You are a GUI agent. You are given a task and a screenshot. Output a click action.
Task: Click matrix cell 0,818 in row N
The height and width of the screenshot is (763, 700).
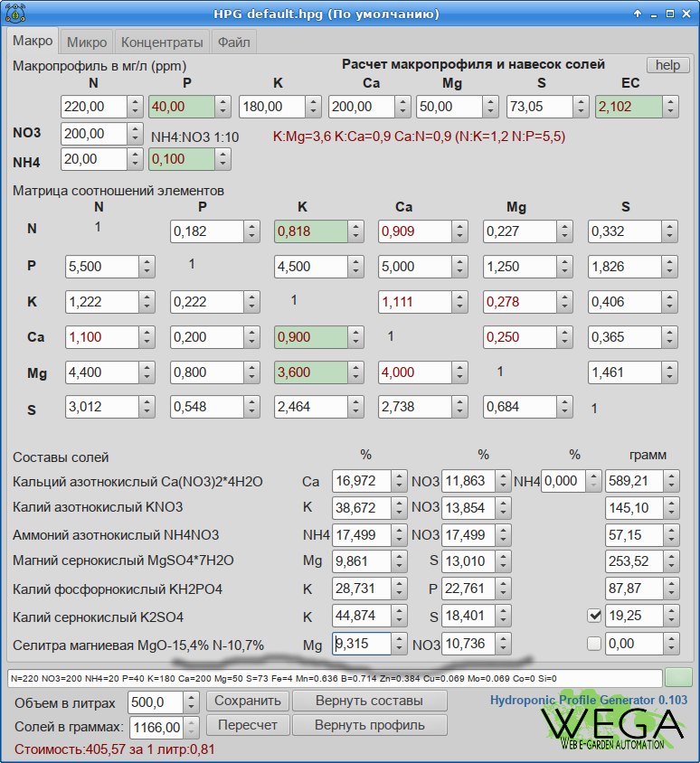pos(310,231)
